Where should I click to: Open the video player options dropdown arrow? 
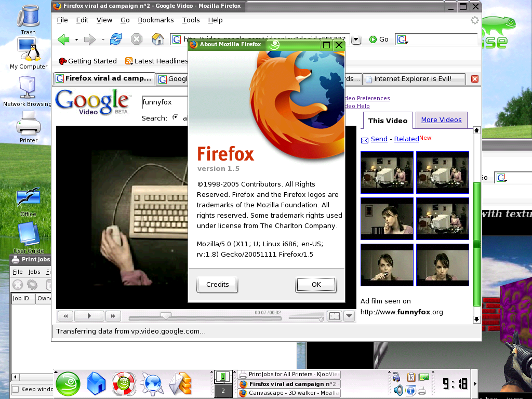click(349, 316)
